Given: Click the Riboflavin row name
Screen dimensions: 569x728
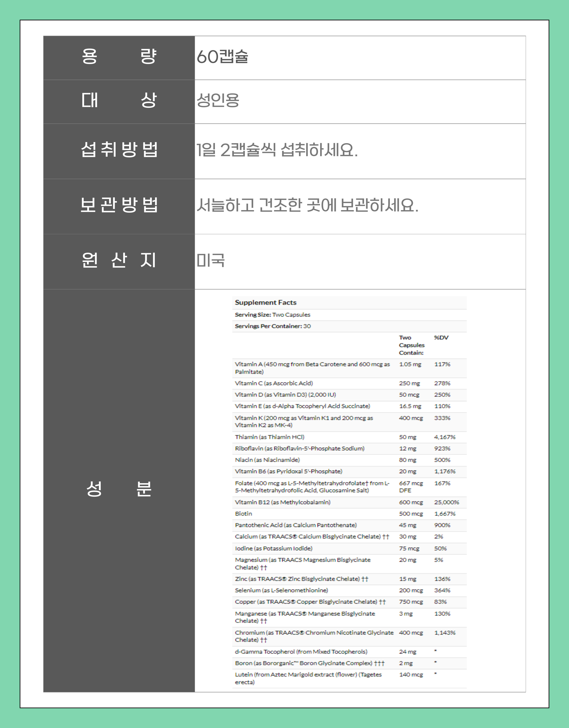Looking at the screenshot, I should point(299,448).
